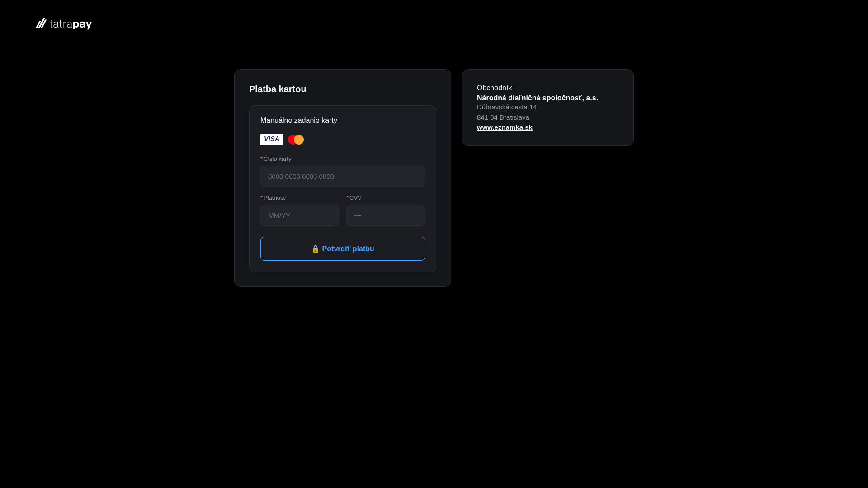Confirm payment with Potvrdiť platbu button
The width and height of the screenshot is (868, 488).
[343, 249]
